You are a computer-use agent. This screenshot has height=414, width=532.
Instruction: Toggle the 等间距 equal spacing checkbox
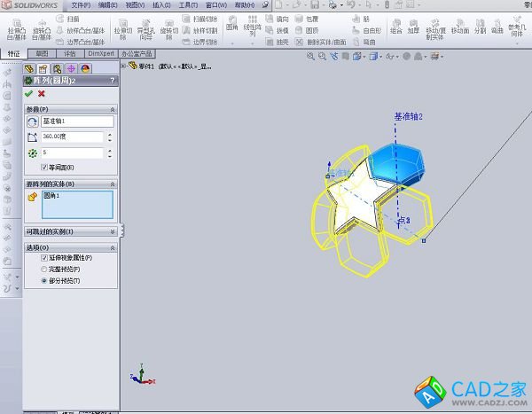tap(44, 167)
